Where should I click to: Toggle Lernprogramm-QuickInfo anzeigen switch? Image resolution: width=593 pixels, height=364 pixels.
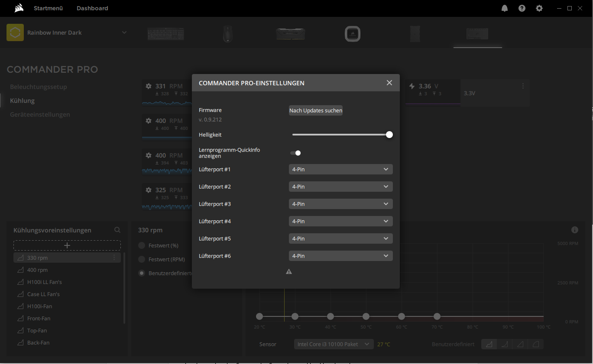pyautogui.click(x=295, y=153)
